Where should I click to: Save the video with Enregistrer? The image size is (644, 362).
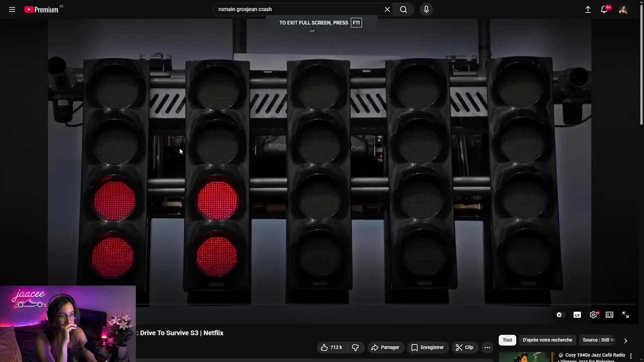(x=428, y=347)
